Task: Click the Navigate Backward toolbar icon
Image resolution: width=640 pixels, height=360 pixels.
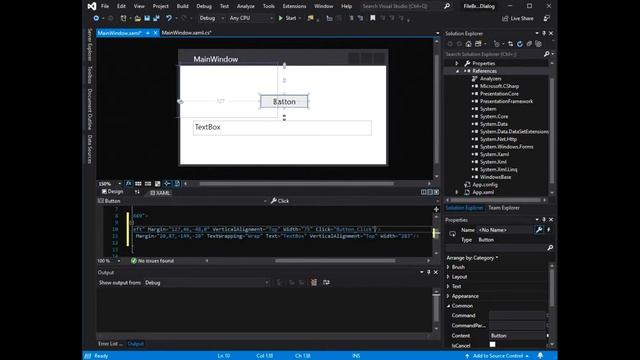Action: click(x=96, y=18)
